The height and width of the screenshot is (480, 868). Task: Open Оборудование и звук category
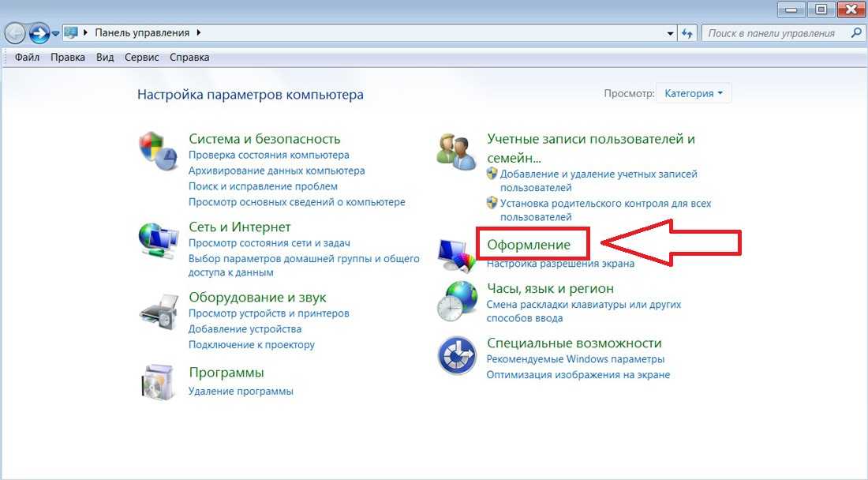tap(257, 298)
